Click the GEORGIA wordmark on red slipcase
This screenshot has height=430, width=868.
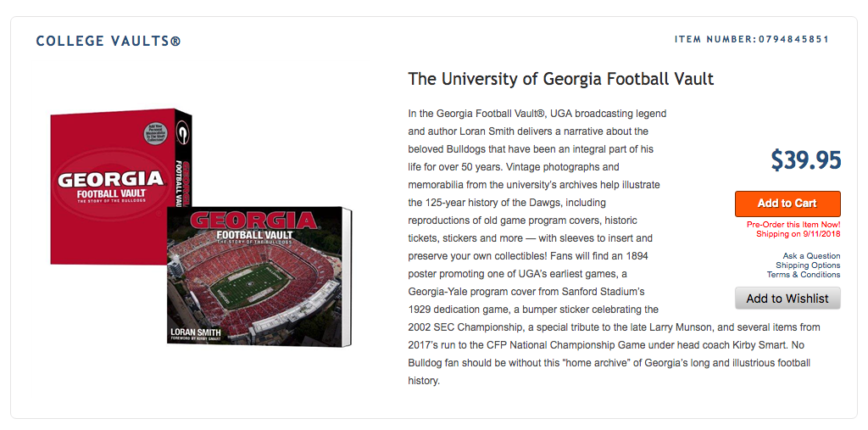111,180
